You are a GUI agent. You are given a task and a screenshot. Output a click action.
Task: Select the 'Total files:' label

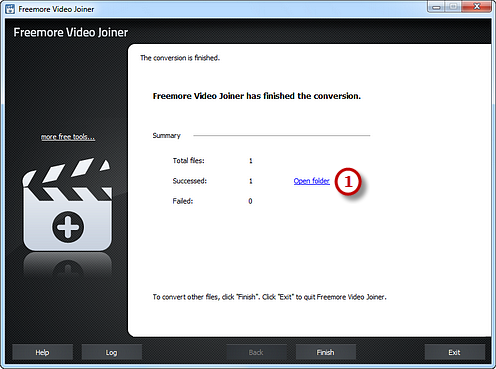coord(188,161)
